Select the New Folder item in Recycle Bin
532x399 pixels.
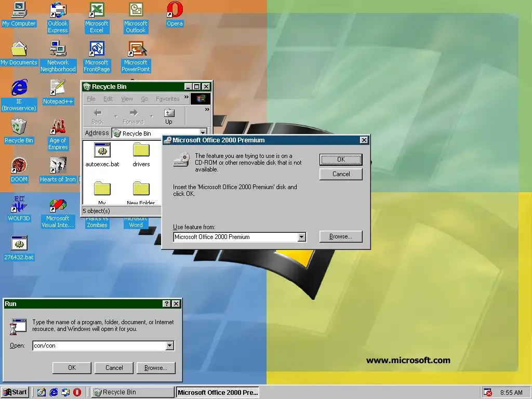pyautogui.click(x=141, y=193)
